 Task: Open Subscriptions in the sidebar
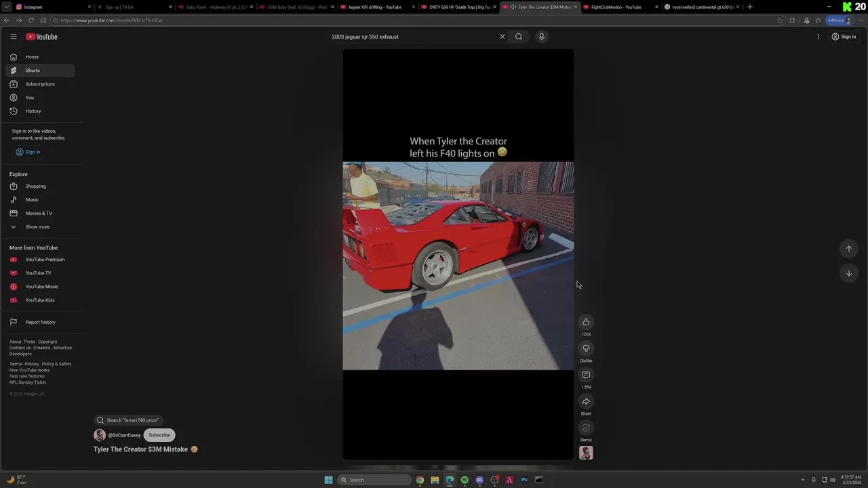pyautogui.click(x=40, y=84)
